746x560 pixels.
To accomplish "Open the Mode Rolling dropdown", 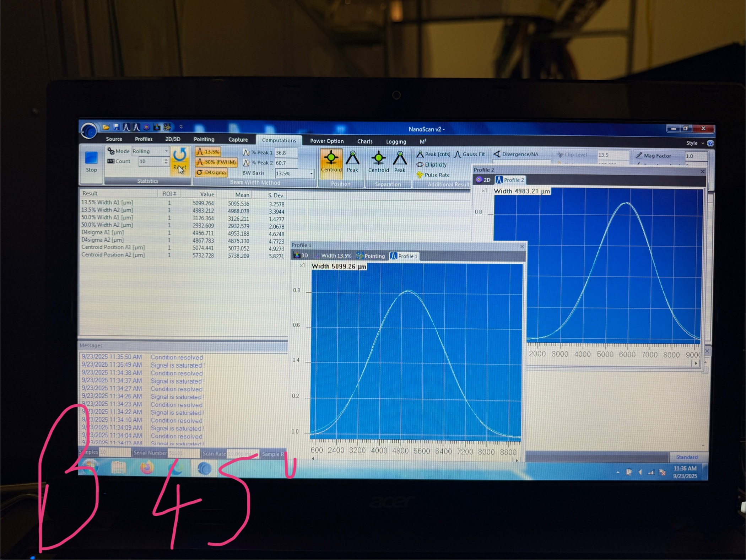I will coord(166,151).
